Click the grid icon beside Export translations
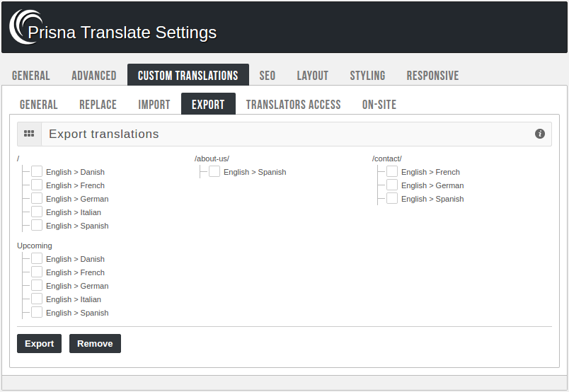Viewport: 569px width, 392px height. pyautogui.click(x=29, y=134)
